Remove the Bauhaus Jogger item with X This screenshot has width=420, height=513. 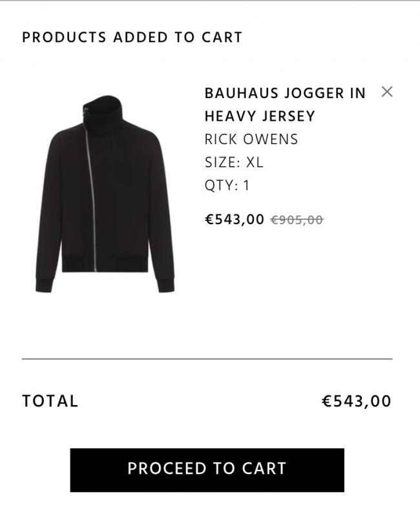point(387,92)
